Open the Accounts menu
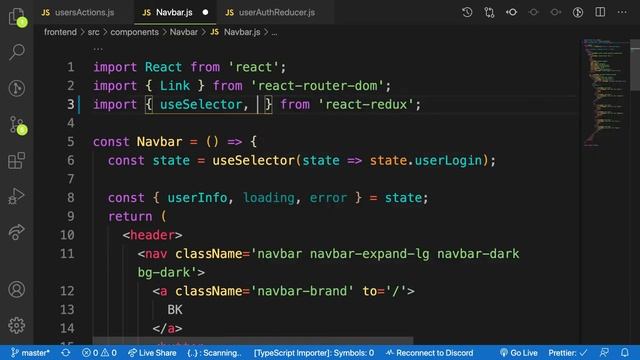 (x=17, y=289)
